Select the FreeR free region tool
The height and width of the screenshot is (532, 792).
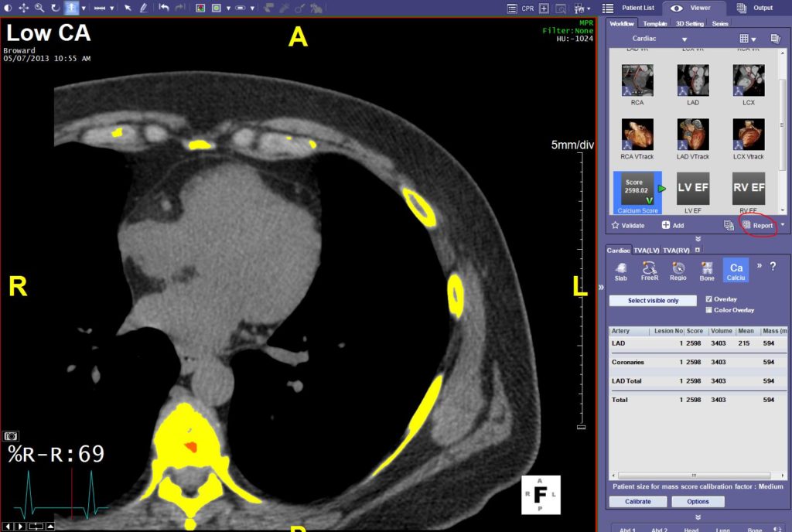(650, 271)
